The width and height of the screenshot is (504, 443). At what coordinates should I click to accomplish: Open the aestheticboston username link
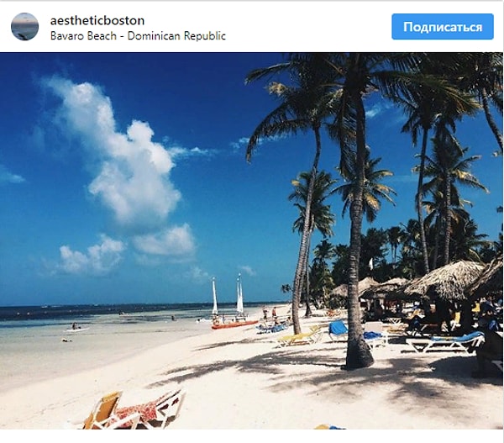97,20
